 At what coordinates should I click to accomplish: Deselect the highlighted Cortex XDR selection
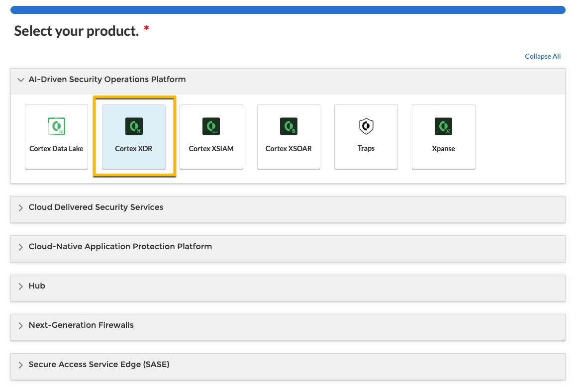[x=133, y=136]
